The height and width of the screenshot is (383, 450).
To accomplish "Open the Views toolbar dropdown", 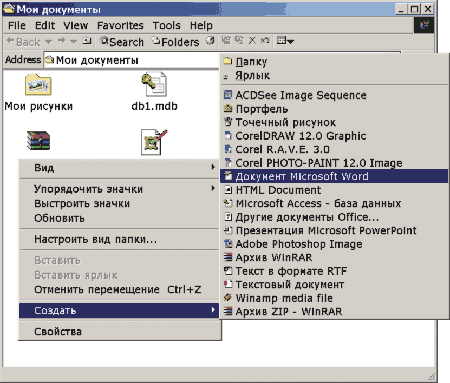I will pos(285,41).
